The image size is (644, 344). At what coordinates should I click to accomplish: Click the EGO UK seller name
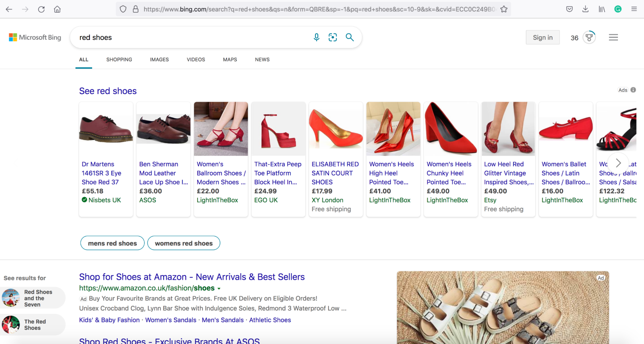266,200
